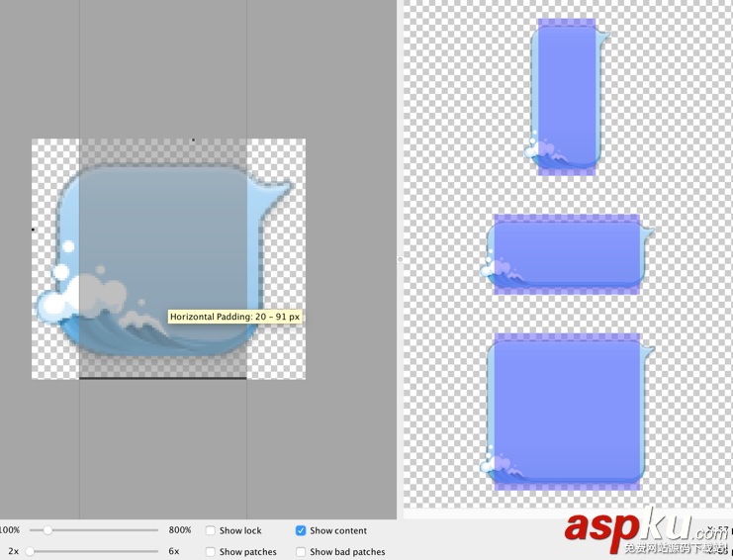Enable the Show lock checkbox

pyautogui.click(x=211, y=530)
